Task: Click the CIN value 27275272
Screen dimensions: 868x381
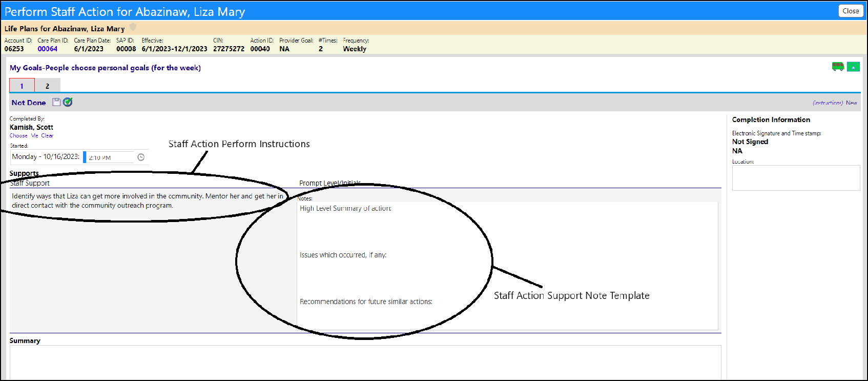Action: point(229,49)
